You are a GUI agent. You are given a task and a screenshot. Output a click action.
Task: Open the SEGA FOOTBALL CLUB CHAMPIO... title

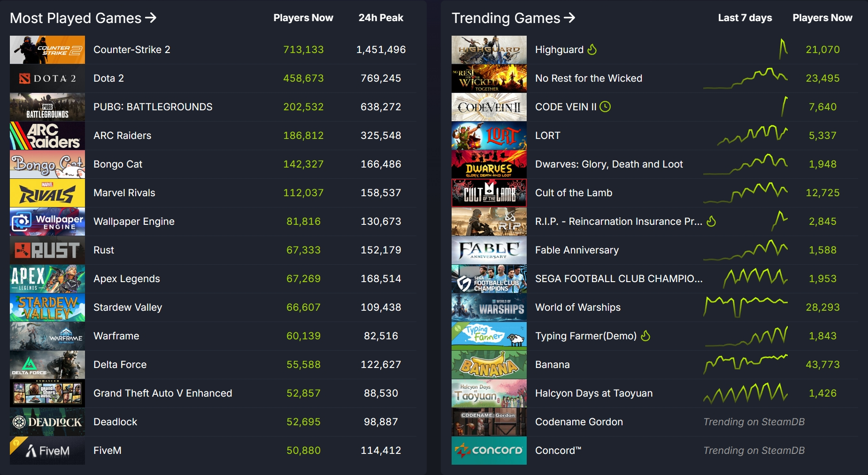click(x=619, y=279)
